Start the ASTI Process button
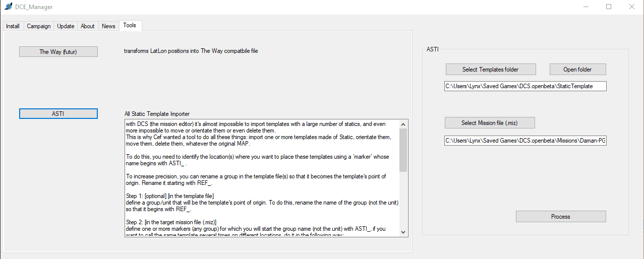This screenshot has width=644, height=259. [561, 216]
